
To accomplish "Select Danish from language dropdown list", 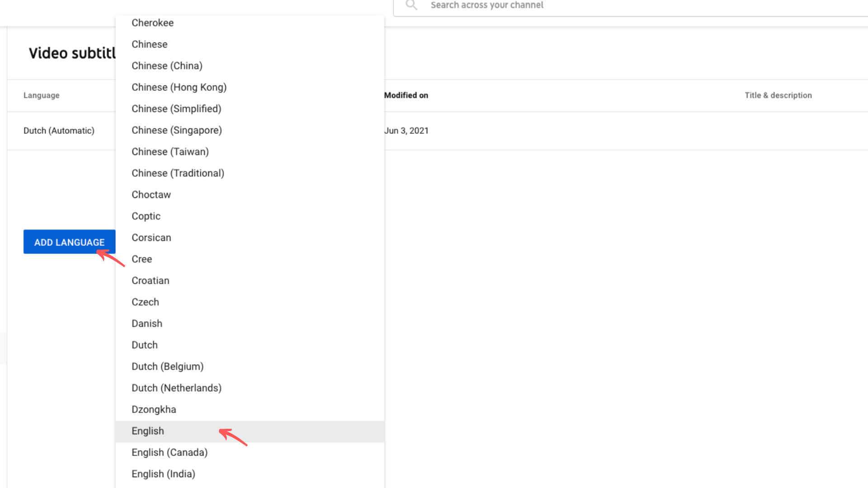I will click(x=146, y=324).
